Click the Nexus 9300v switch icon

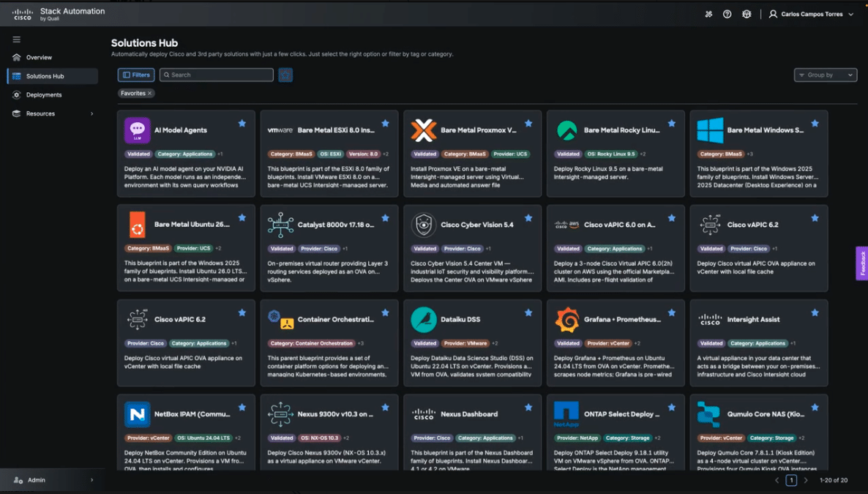[280, 414]
